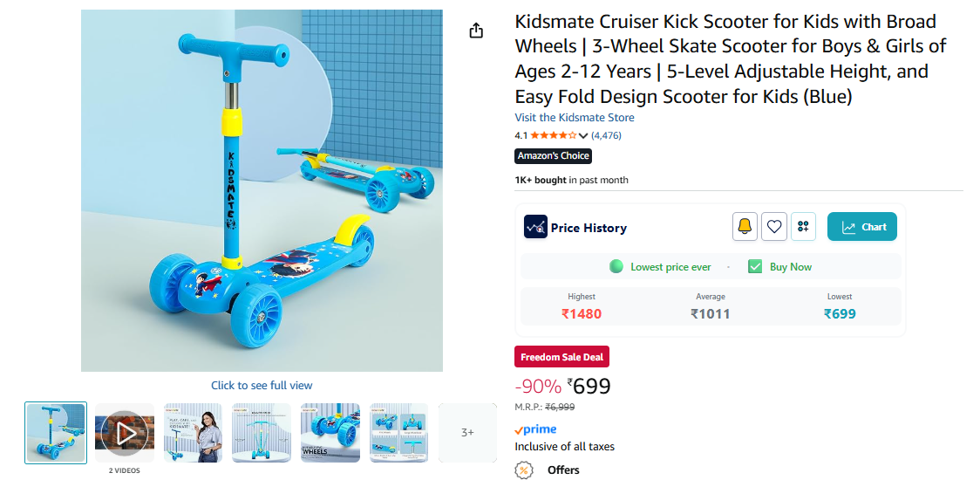
Task: Select the first blue scooter thumbnail
Action: coord(56,432)
